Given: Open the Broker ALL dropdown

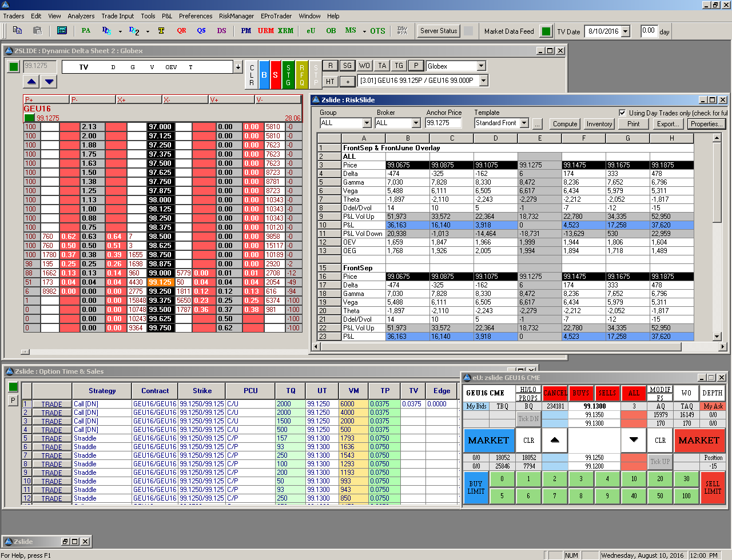Looking at the screenshot, I should click(416, 123).
